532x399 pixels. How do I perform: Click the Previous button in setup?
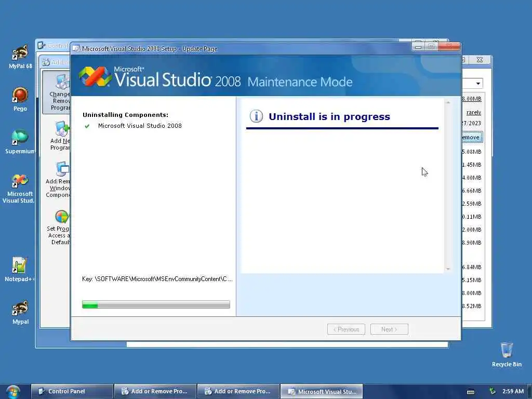pyautogui.click(x=346, y=329)
